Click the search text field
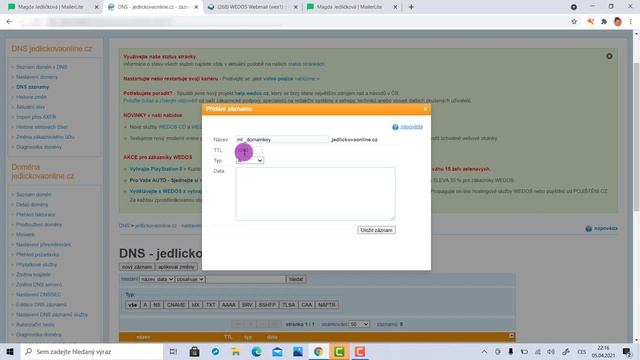This screenshot has width=640, height=360. click(x=246, y=279)
